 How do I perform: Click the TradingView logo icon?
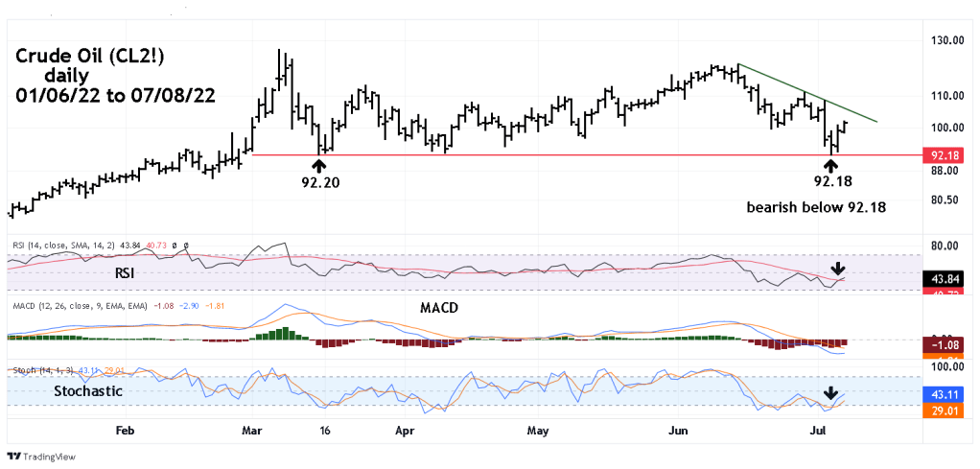click(x=14, y=457)
